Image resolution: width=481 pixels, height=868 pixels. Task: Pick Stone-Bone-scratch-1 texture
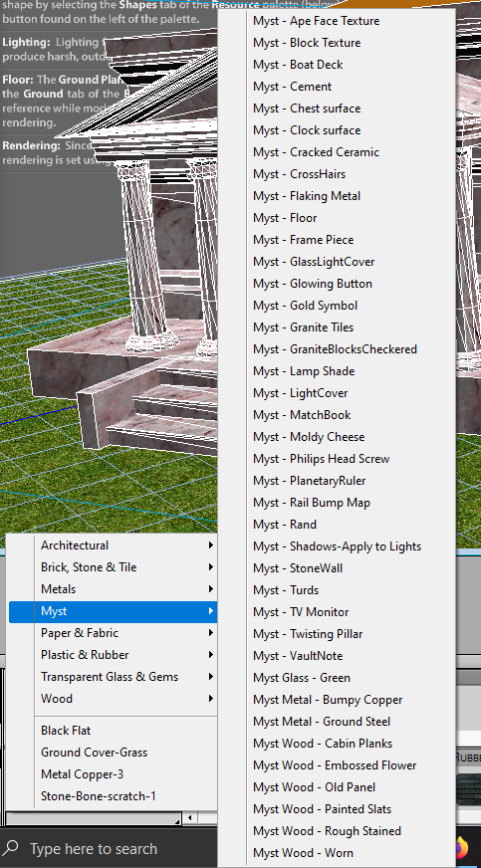click(x=113, y=796)
